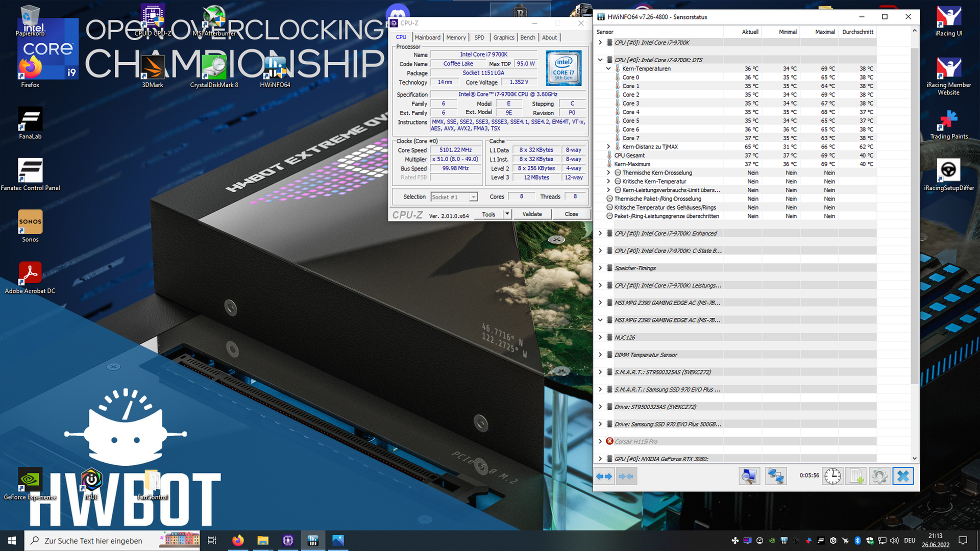
Task: Open the CPU-Z About tab
Action: tap(550, 37)
